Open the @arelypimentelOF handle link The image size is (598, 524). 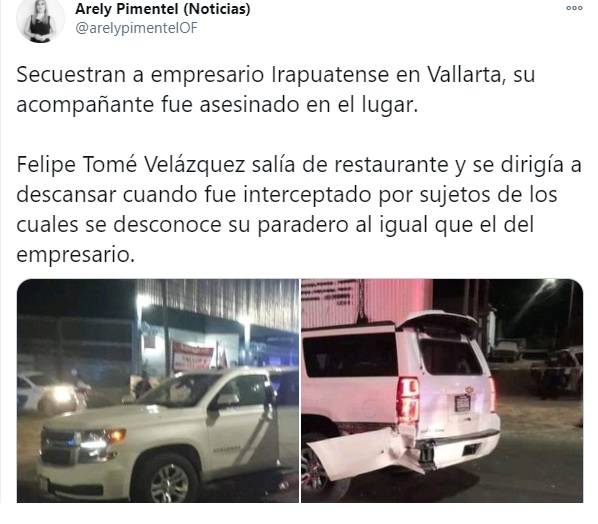pyautogui.click(x=137, y=28)
